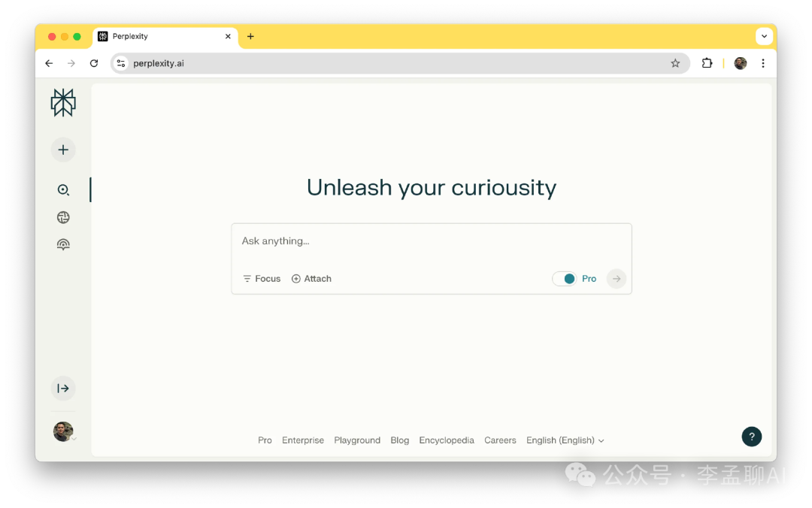Submit the query with arrow button

pos(617,279)
